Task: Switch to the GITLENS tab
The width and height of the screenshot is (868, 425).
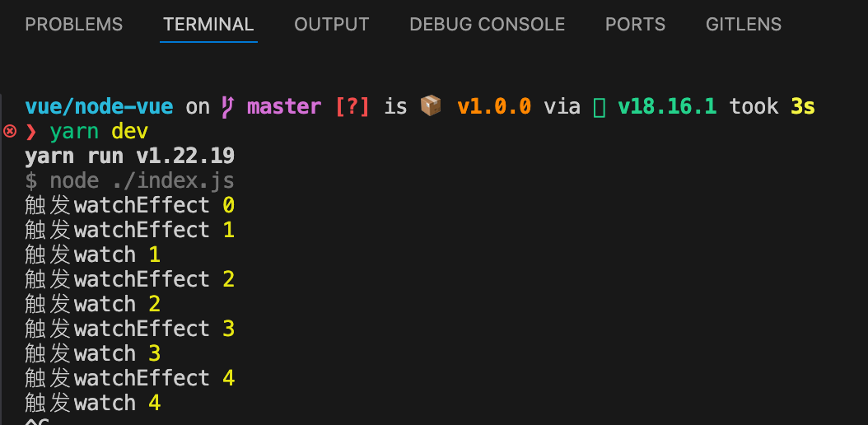Action: click(743, 25)
